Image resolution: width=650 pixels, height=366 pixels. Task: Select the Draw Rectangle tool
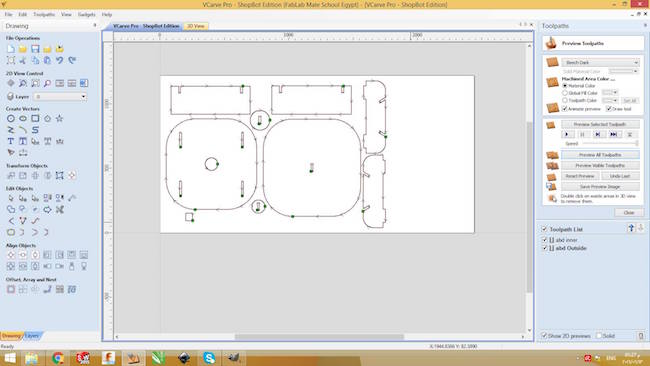[35, 119]
